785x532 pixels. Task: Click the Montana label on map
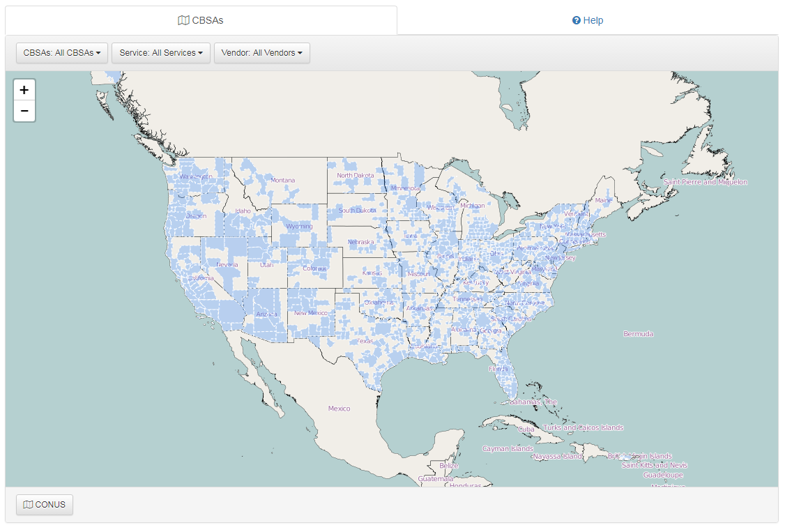[x=282, y=181]
